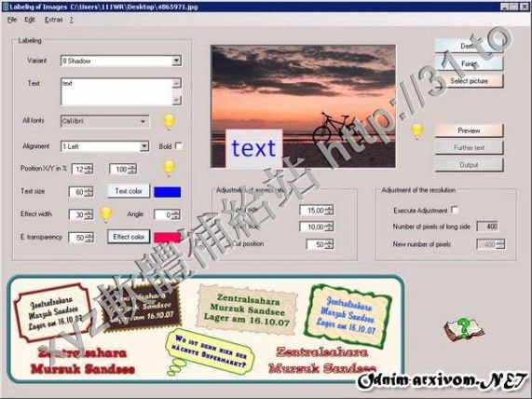Click the lightbulb hint beside All fonts

pos(169,122)
